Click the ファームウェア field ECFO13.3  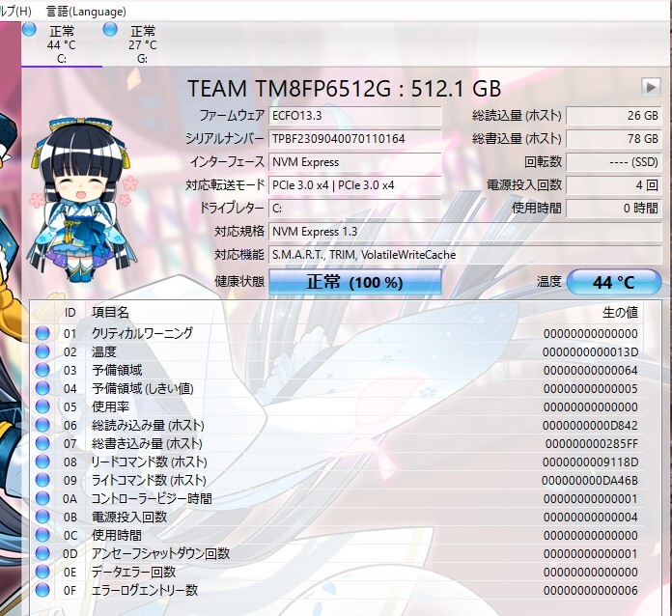tap(355, 115)
